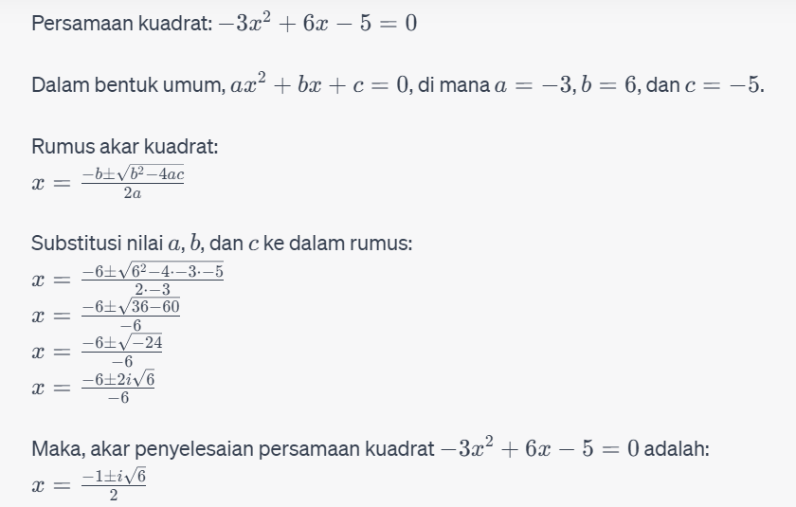Click the "Persamaan kuadrat:" label text
This screenshot has width=796, height=507.
(122, 23)
